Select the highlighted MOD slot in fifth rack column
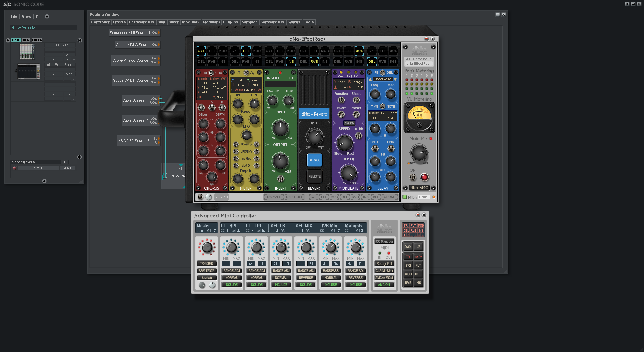This screenshot has width=644, height=352. tap(359, 51)
